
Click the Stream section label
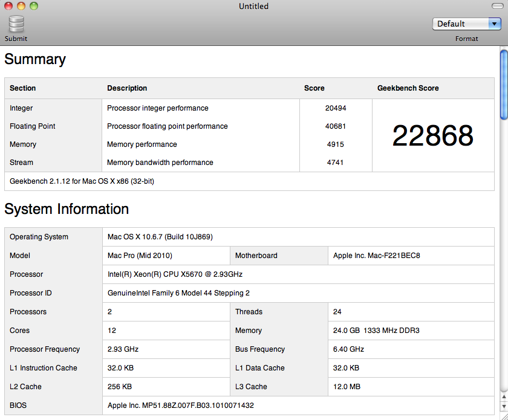pyautogui.click(x=21, y=163)
